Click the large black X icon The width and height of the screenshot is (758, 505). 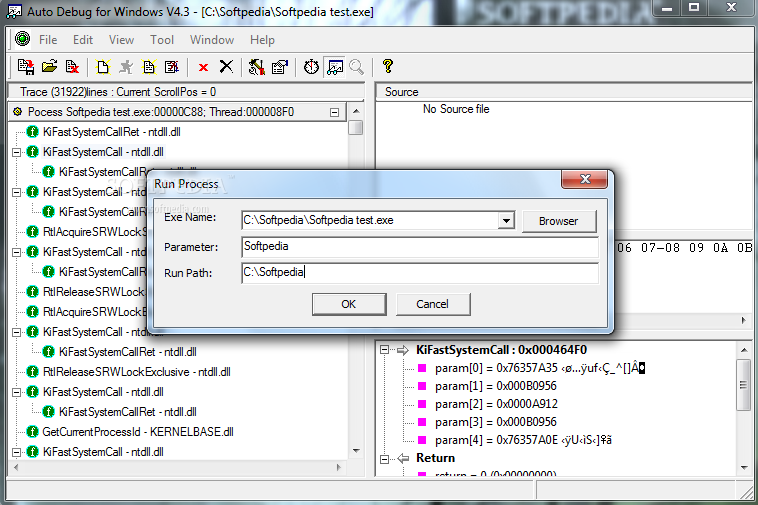226,66
